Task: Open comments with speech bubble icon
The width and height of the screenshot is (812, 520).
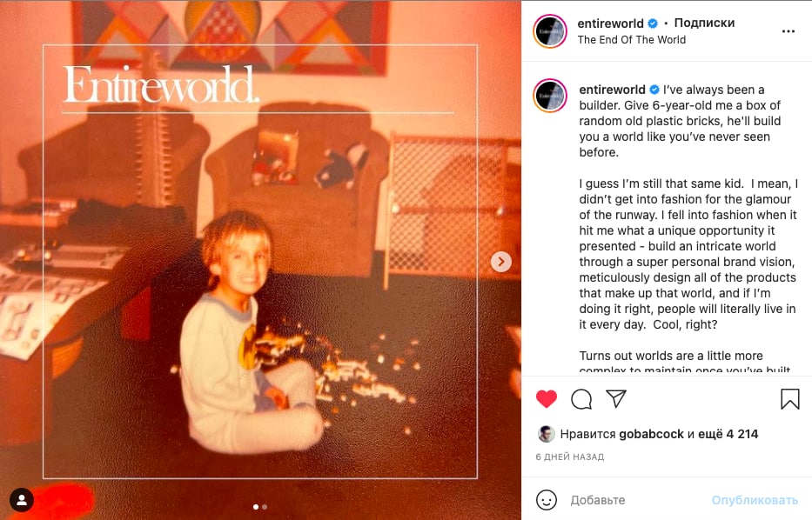Action: coord(581,399)
